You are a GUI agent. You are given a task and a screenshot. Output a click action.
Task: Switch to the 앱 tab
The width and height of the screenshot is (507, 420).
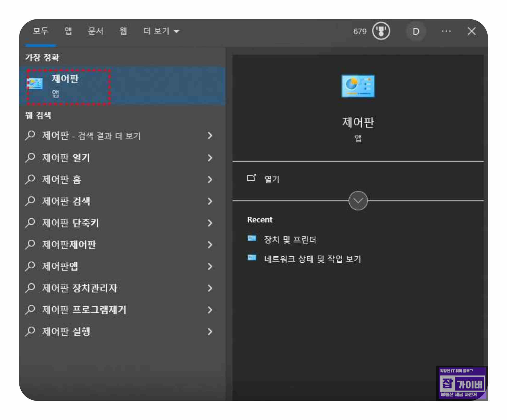point(68,31)
